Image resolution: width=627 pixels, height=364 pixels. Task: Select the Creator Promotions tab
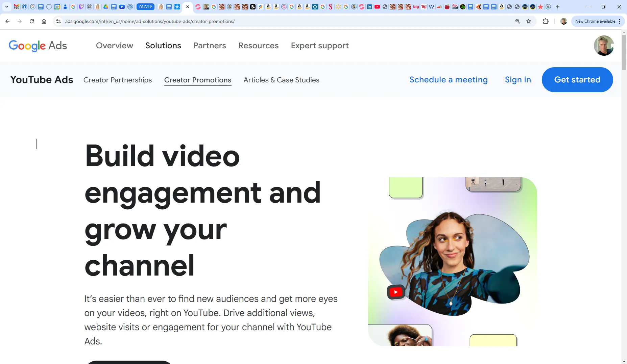click(198, 80)
